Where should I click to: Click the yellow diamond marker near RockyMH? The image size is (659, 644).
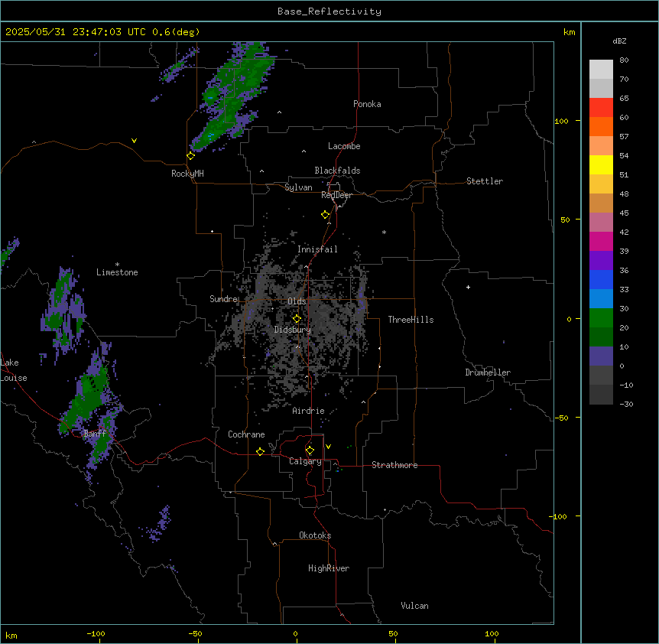tap(191, 156)
